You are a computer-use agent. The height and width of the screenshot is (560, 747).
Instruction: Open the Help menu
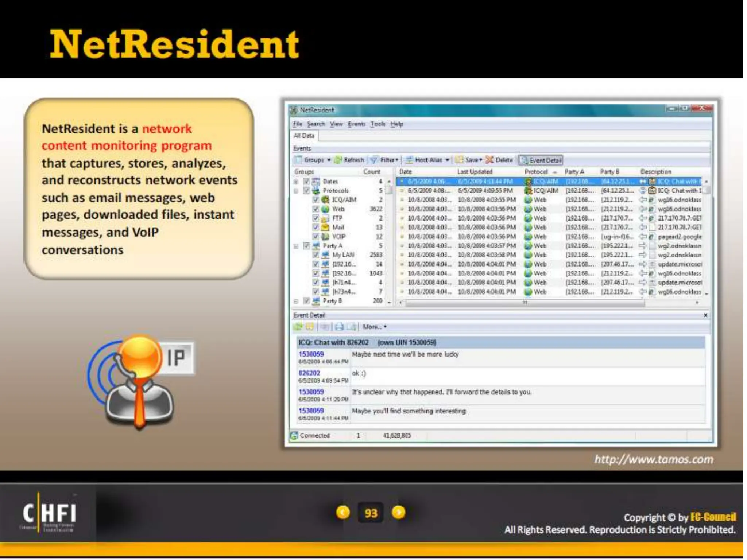[396, 124]
